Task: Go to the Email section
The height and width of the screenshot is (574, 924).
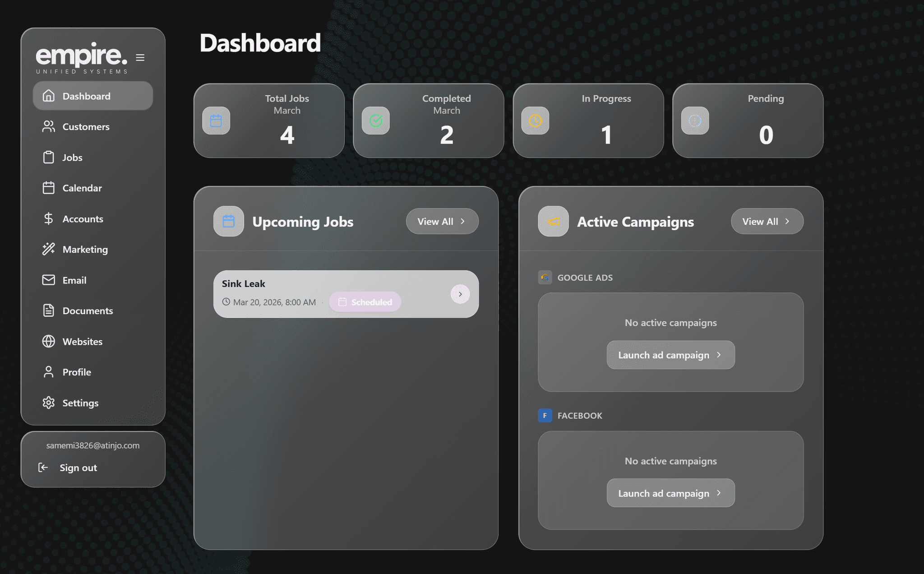Action: (x=93, y=280)
